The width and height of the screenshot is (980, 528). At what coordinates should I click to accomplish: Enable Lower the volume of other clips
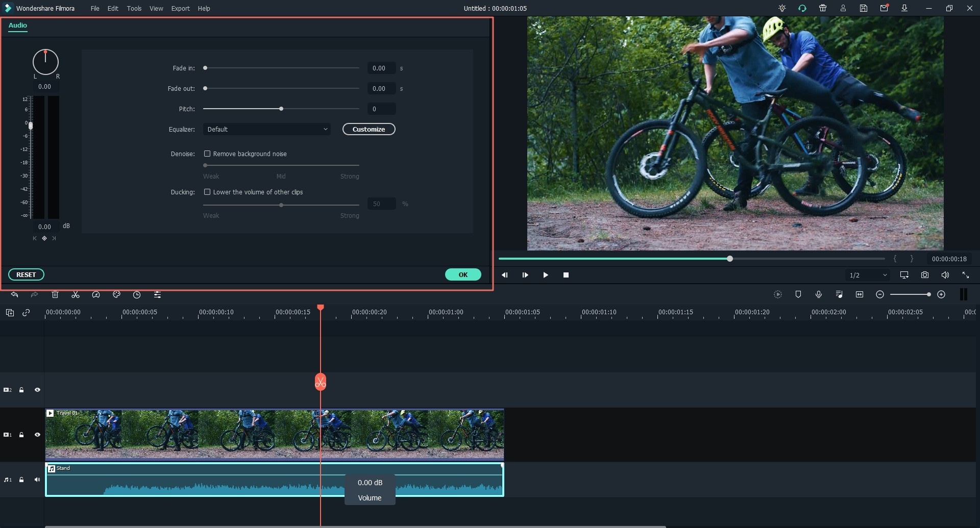click(x=207, y=192)
